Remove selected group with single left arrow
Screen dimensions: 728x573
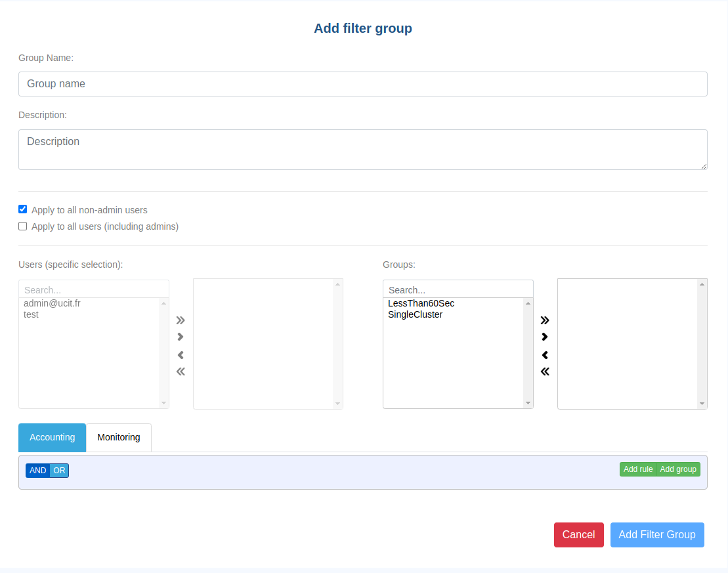coord(545,355)
